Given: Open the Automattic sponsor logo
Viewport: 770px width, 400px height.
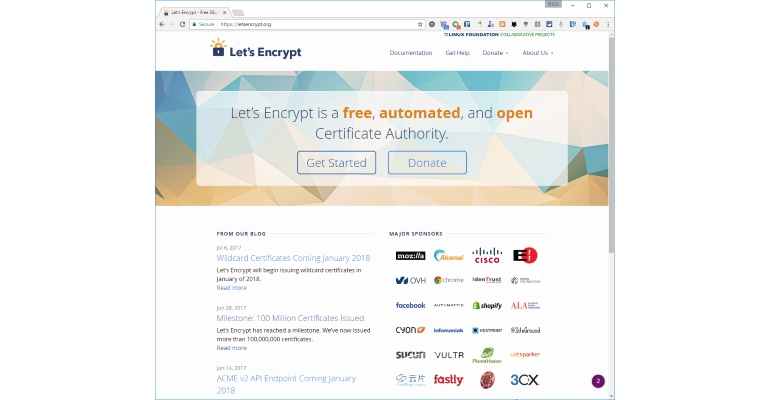Looking at the screenshot, I should coord(448,305).
